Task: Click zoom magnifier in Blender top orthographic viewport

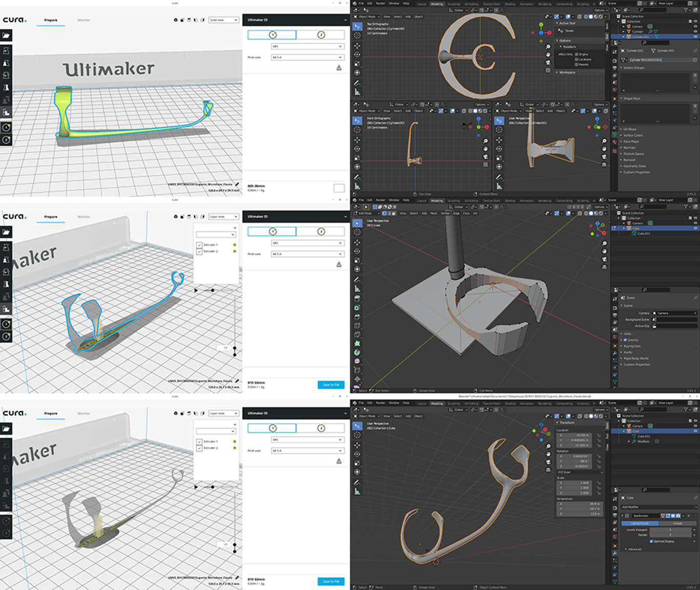Action: (x=548, y=47)
